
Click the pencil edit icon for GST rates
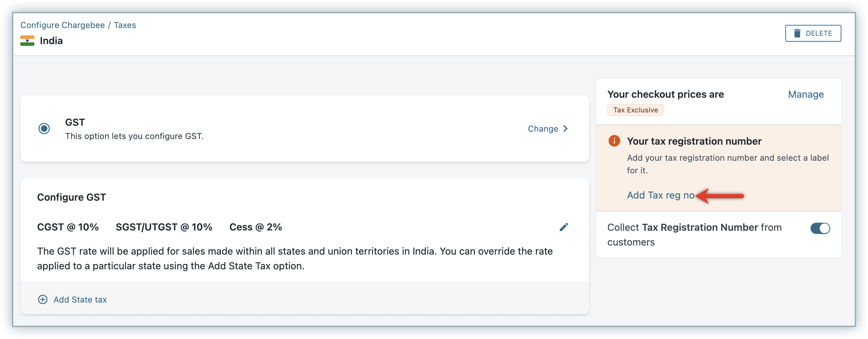564,227
